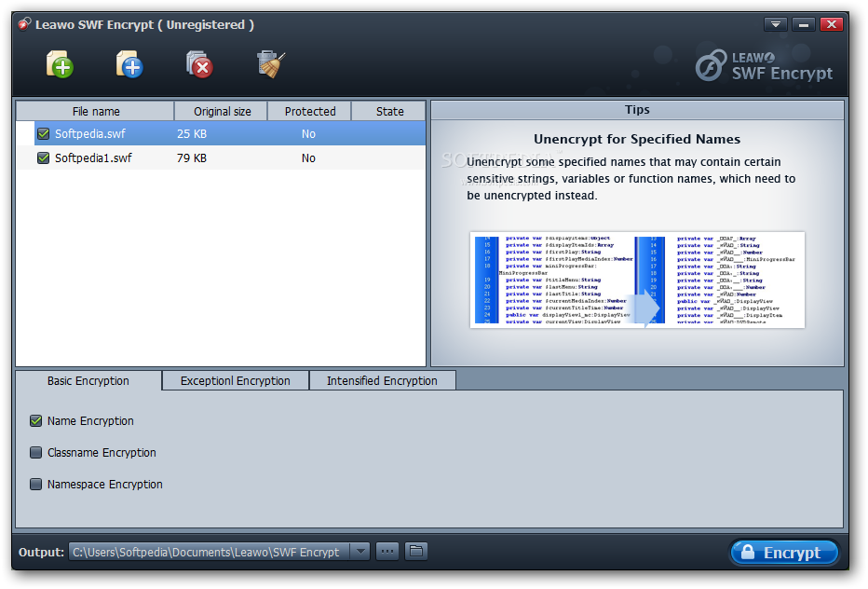868x589 pixels.
Task: Click the Add folder toolbar icon
Action: (x=129, y=64)
